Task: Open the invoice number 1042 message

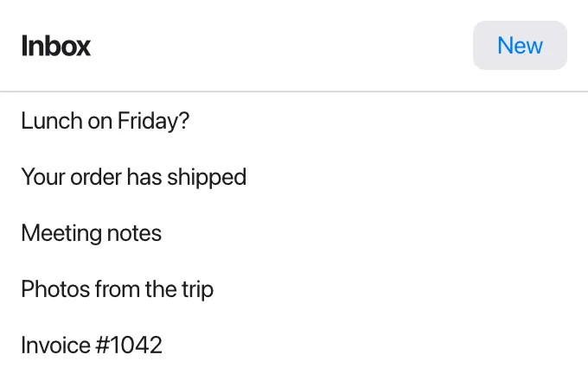Action: tap(294, 345)
